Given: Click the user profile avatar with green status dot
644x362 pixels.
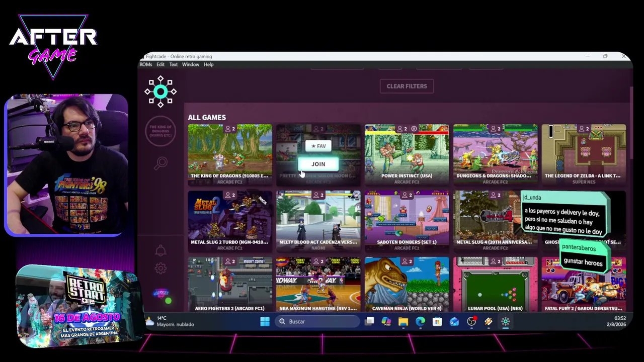Looking at the screenshot, I should 162,294.
